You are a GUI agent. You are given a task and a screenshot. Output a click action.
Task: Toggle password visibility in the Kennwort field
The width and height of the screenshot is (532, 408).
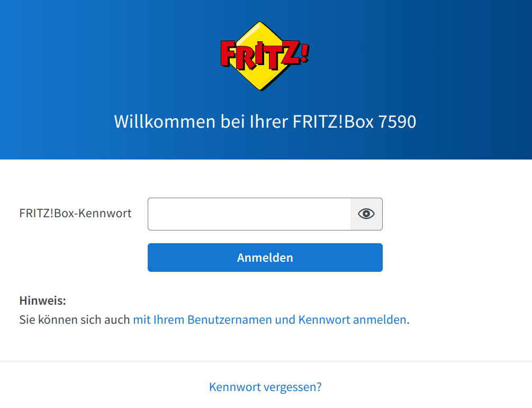pyautogui.click(x=366, y=214)
